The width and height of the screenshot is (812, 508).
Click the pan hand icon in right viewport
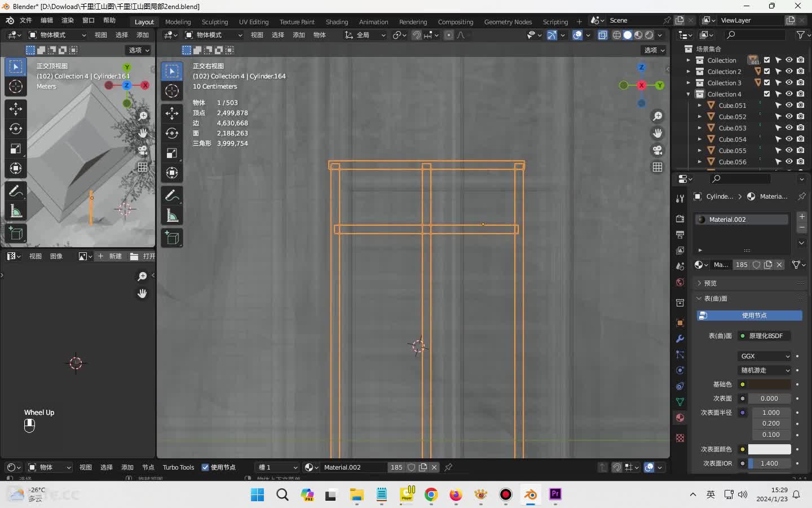[x=657, y=133]
